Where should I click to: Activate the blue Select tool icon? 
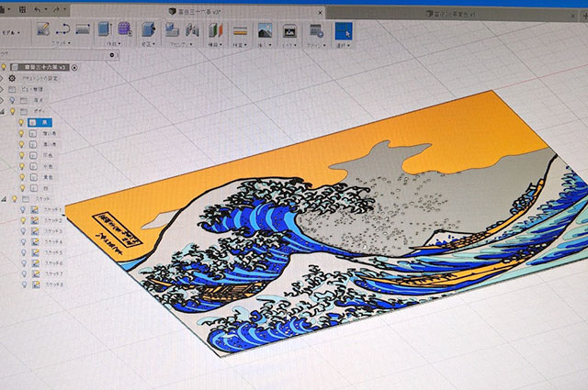[x=344, y=31]
